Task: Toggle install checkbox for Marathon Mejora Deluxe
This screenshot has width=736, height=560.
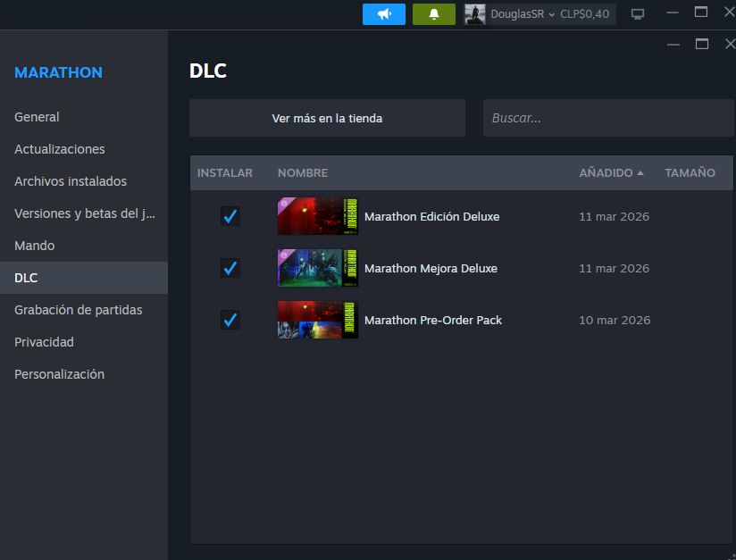Action: (x=230, y=268)
